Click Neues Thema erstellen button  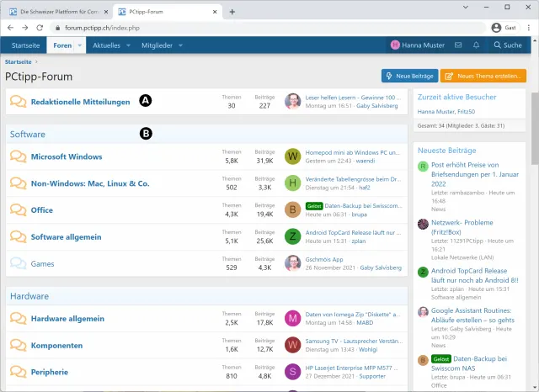coord(483,76)
